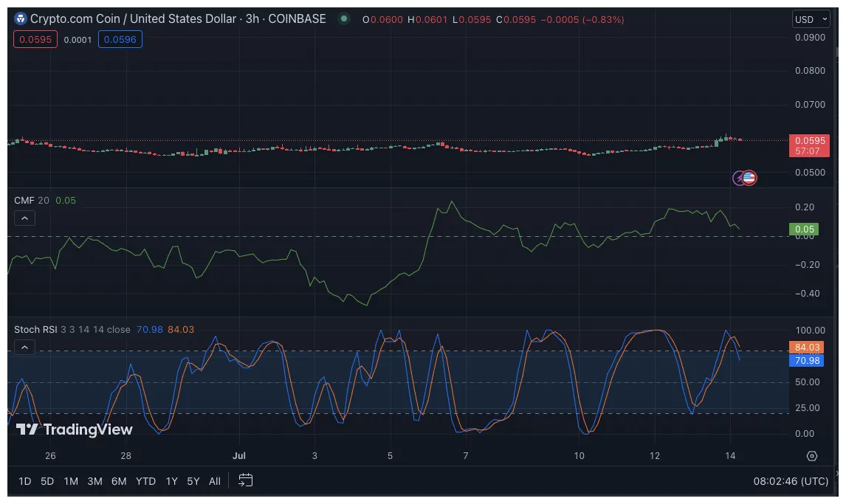Open the COINBASE exchange link in the title
Screen dimensions: 846x504
pyautogui.click(x=298, y=18)
